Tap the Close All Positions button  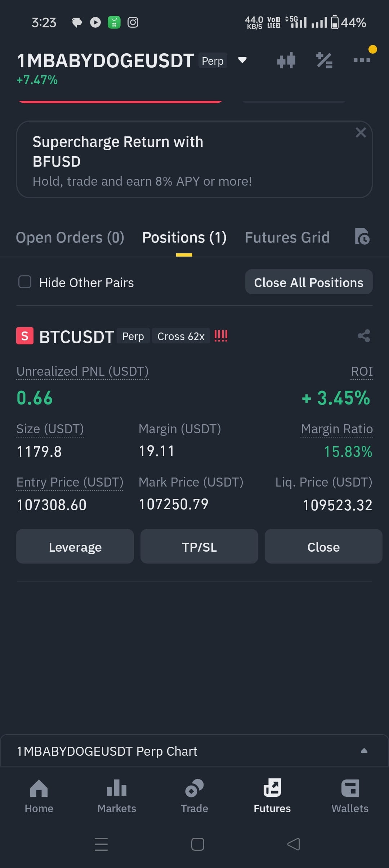(x=309, y=282)
